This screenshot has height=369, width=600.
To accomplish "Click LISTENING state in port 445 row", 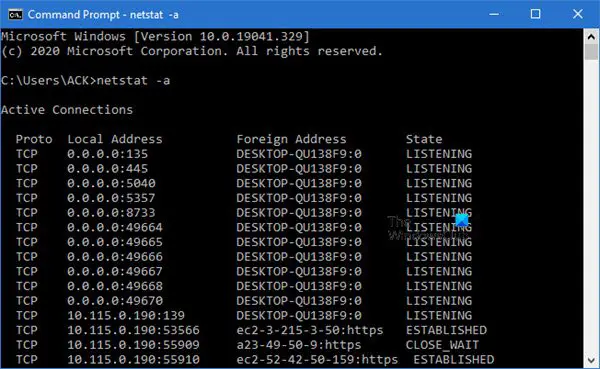I will pos(439,168).
